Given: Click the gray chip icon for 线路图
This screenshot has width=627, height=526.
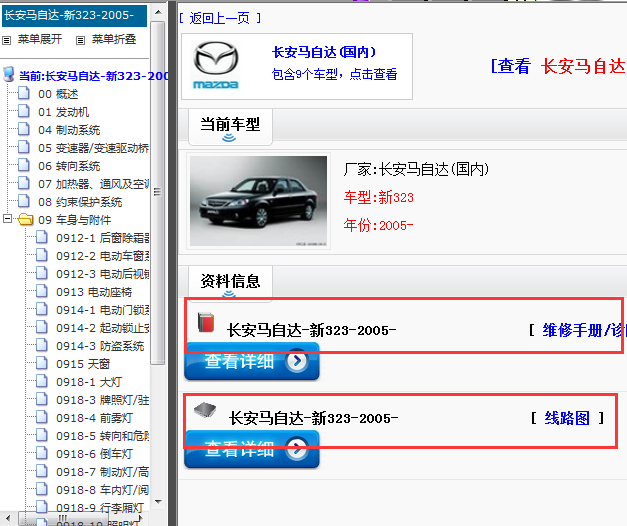Looking at the screenshot, I should [x=205, y=410].
